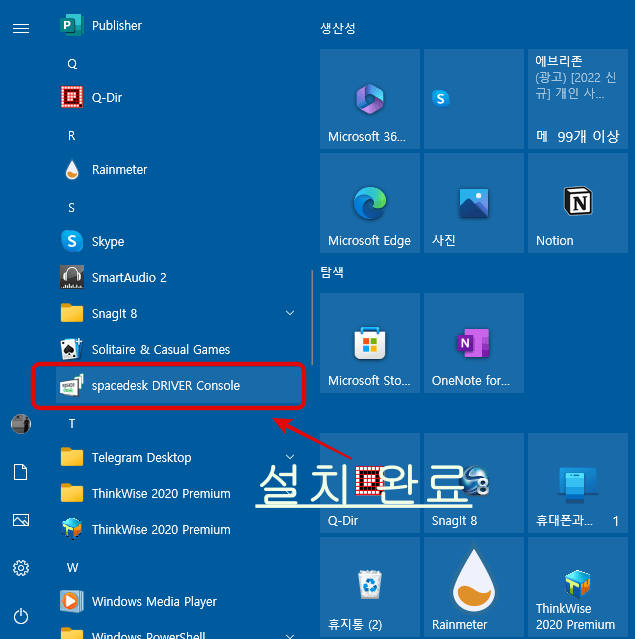The height and width of the screenshot is (639, 635).
Task: Click the letter S section header
Action: [x=72, y=208]
